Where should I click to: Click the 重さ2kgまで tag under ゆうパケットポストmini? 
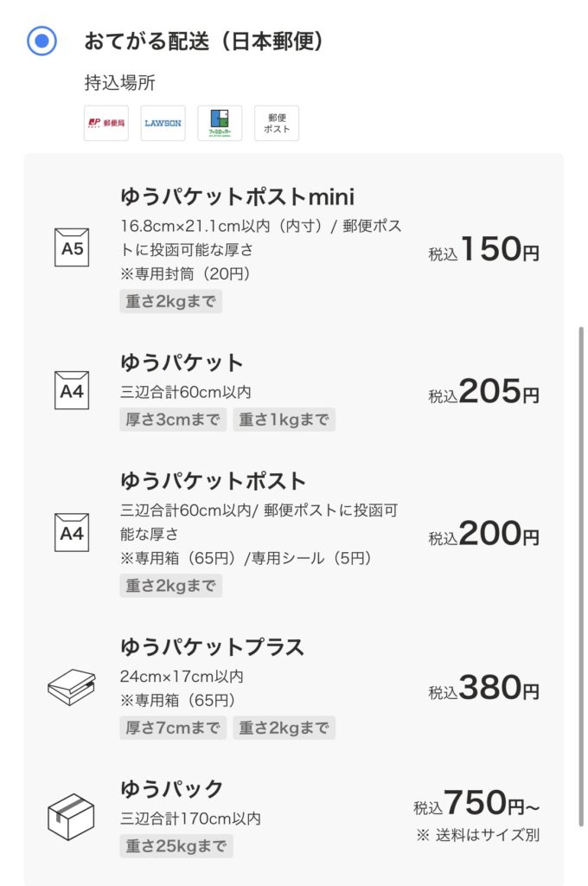pos(170,301)
